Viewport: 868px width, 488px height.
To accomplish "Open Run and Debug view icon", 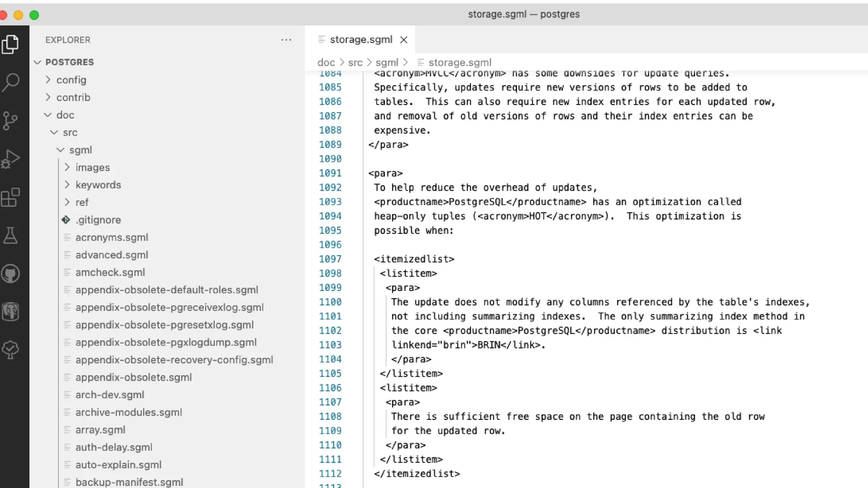I will pyautogui.click(x=10, y=159).
